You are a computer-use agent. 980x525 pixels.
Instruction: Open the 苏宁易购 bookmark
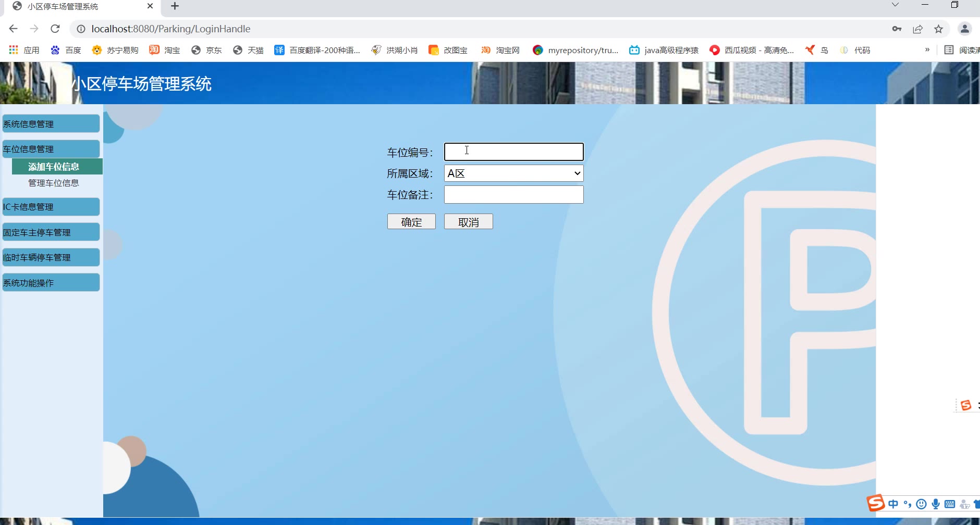[x=115, y=50]
